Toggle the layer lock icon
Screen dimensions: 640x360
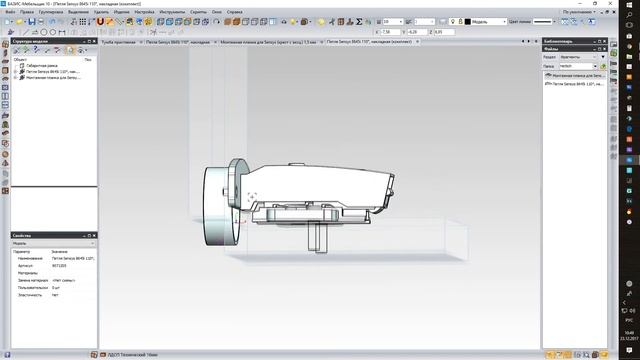tap(460, 22)
